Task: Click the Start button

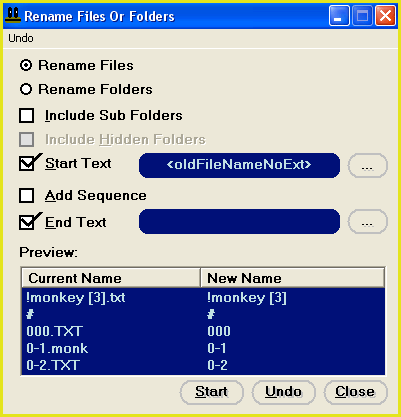Action: (212, 392)
